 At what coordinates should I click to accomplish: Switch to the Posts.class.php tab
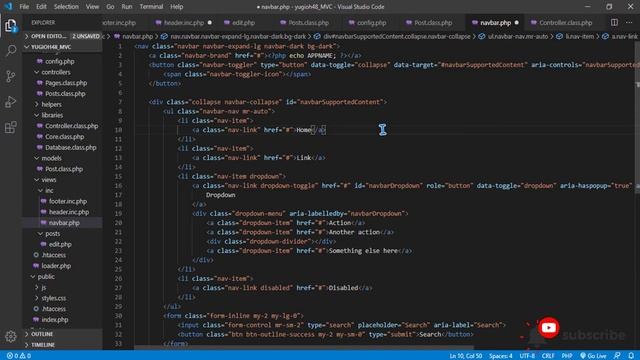(x=309, y=23)
